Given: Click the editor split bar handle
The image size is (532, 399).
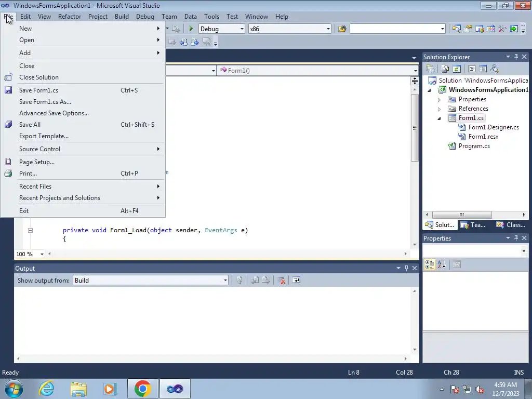Looking at the screenshot, I should [415, 81].
